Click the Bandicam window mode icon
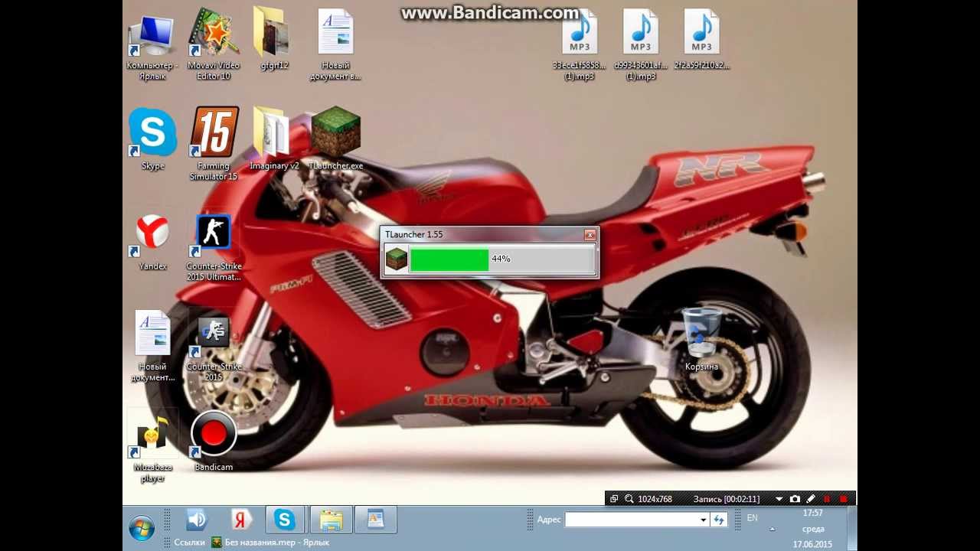The width and height of the screenshot is (980, 551). tap(613, 499)
